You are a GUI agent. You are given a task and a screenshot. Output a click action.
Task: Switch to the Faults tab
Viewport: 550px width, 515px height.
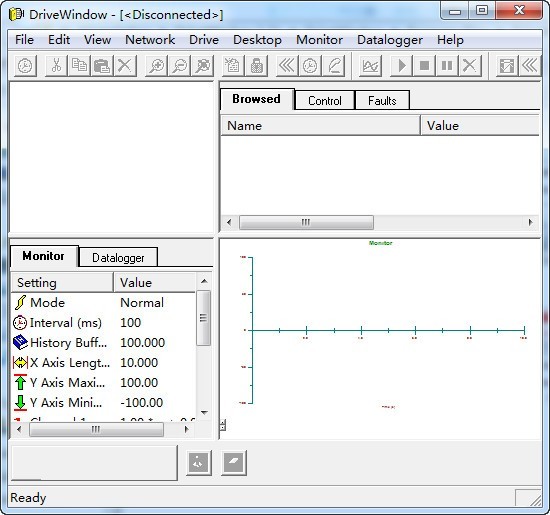click(382, 101)
